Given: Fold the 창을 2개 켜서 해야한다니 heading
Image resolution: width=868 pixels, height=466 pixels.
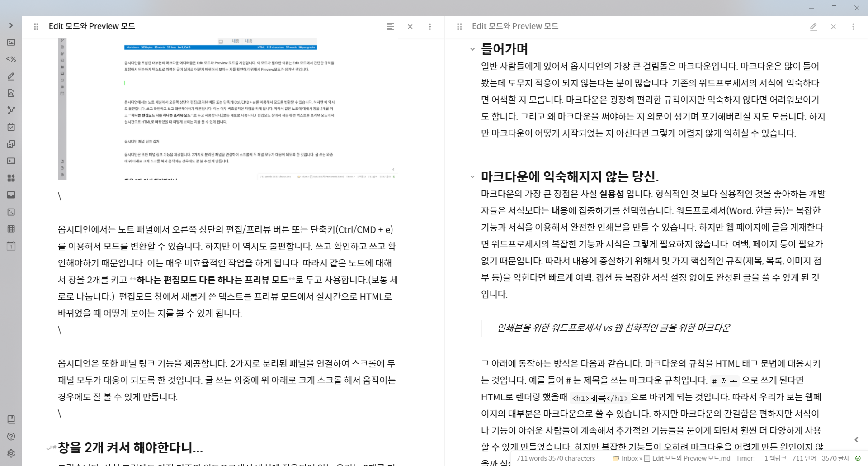Looking at the screenshot, I should coord(49,448).
